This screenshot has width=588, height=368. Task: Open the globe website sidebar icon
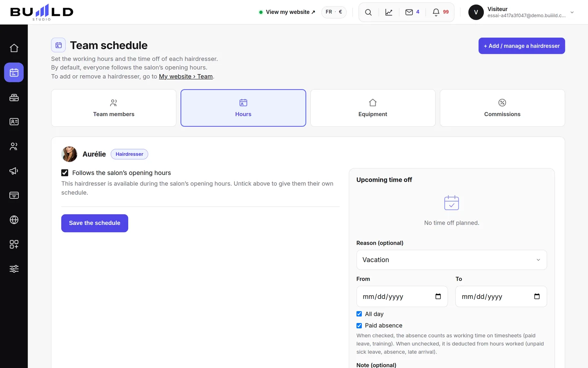(x=14, y=220)
